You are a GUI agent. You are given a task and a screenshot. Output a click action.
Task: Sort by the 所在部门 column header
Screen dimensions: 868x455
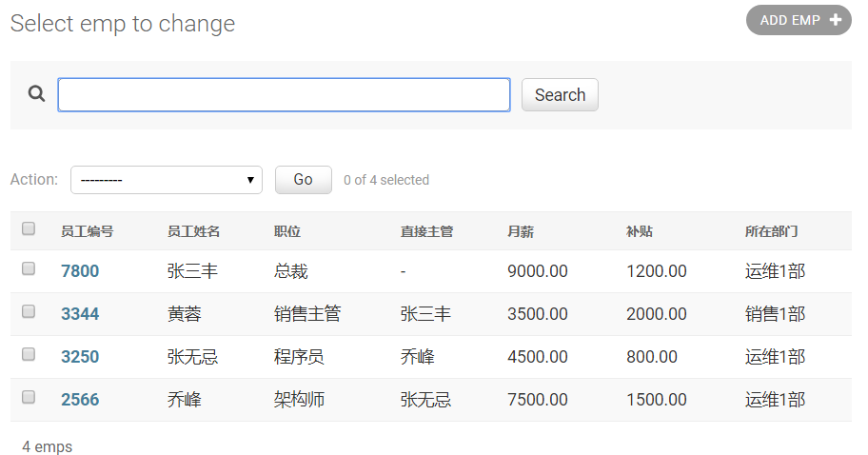coord(771,231)
